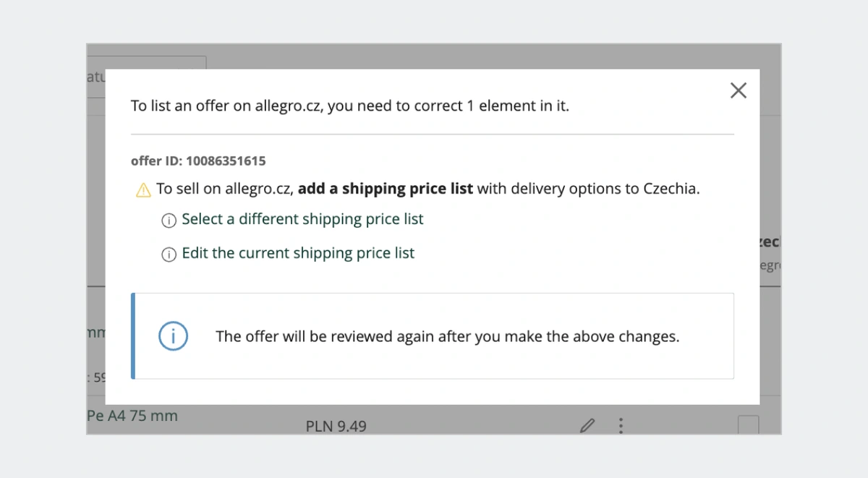Image resolution: width=868 pixels, height=478 pixels.
Task: Click the pencil edit icon for the offer
Action: pos(587,425)
